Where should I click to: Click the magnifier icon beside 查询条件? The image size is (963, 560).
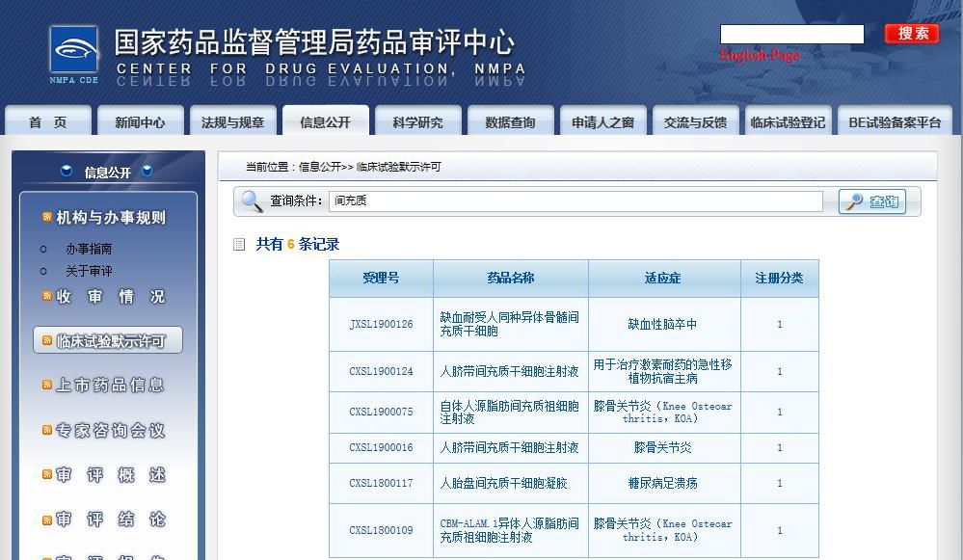coord(252,200)
